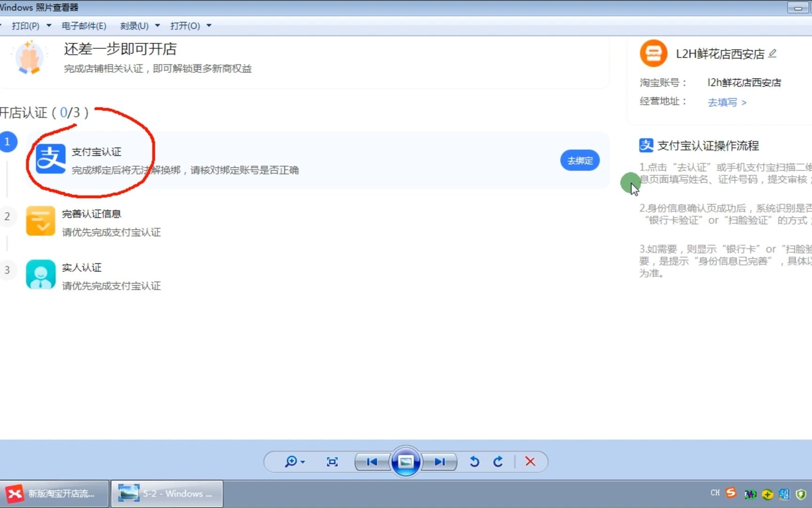
Task: Open the magnifier zoom control
Action: pos(294,462)
